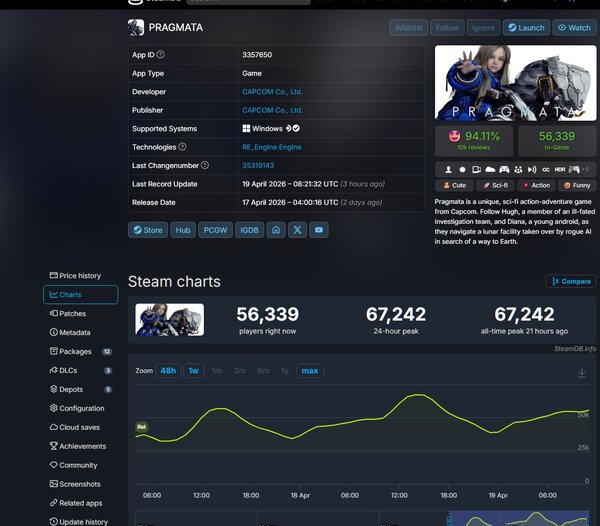Open Depots in sidebar

(x=80, y=389)
